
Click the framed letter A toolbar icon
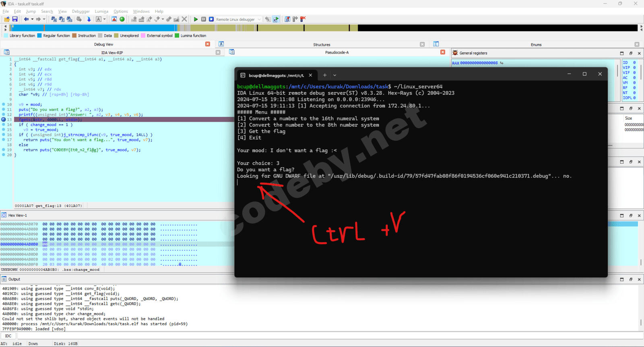point(99,19)
